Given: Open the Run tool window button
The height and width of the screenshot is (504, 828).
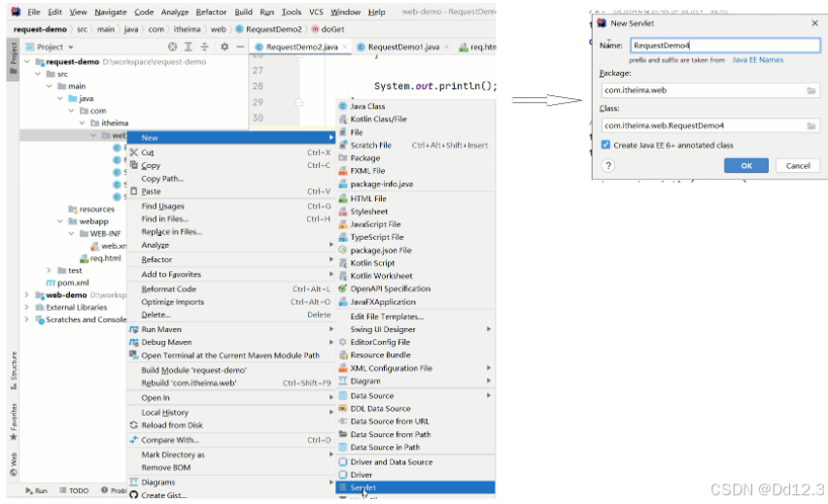Looking at the screenshot, I should pos(36,490).
